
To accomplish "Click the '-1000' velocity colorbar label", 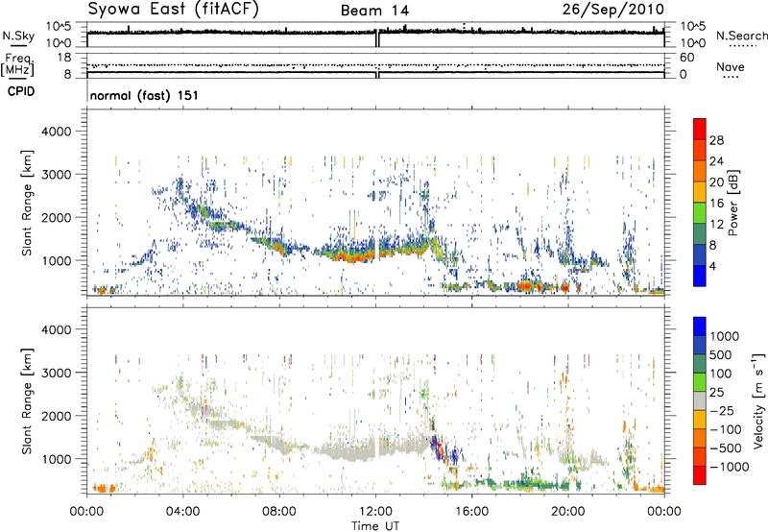I will [x=730, y=467].
